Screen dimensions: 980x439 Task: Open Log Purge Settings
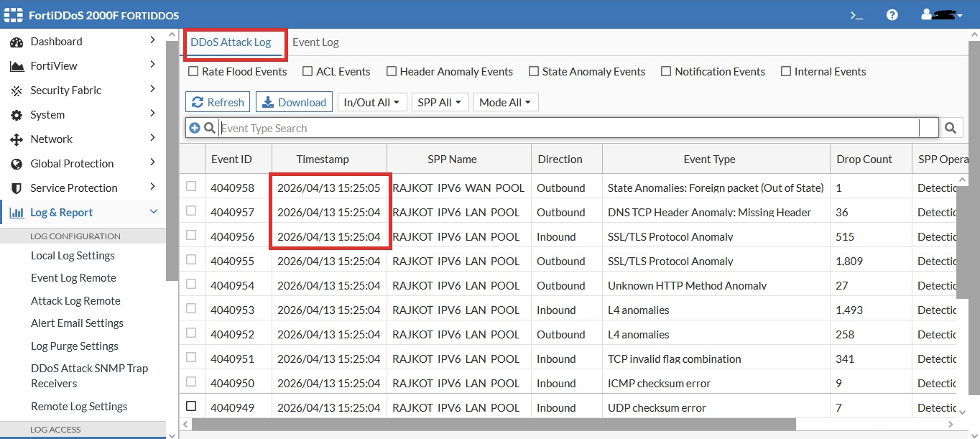[x=75, y=346]
